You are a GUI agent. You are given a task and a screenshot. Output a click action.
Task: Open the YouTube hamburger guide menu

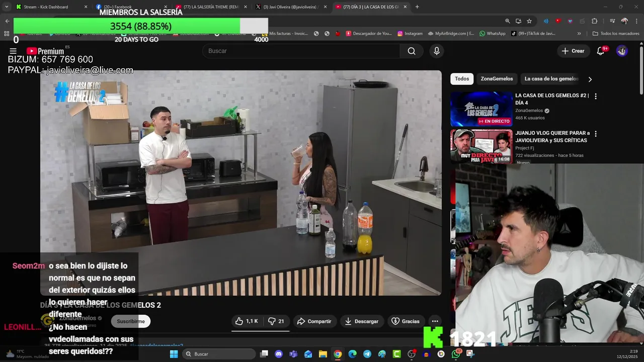(13, 51)
